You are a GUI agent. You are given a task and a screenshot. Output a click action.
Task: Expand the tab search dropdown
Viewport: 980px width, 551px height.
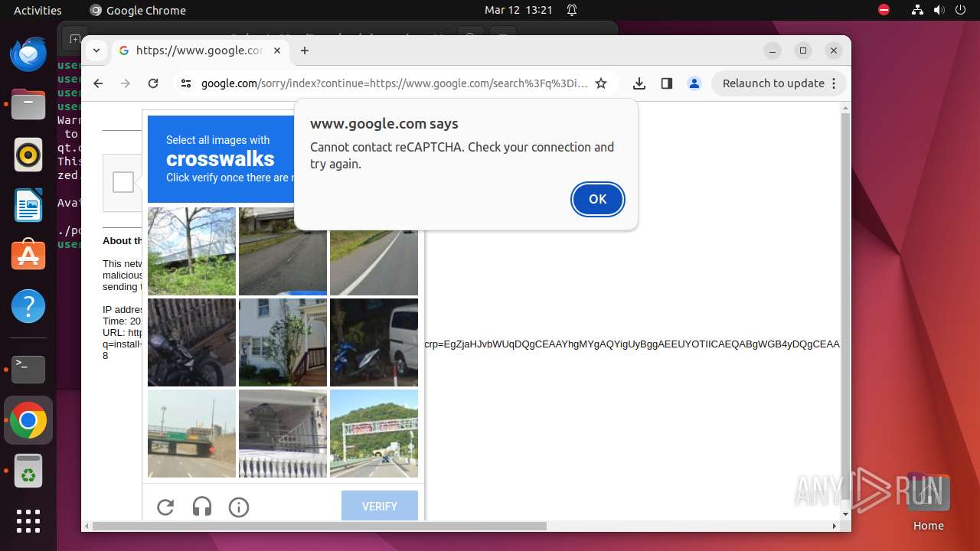pos(96,51)
